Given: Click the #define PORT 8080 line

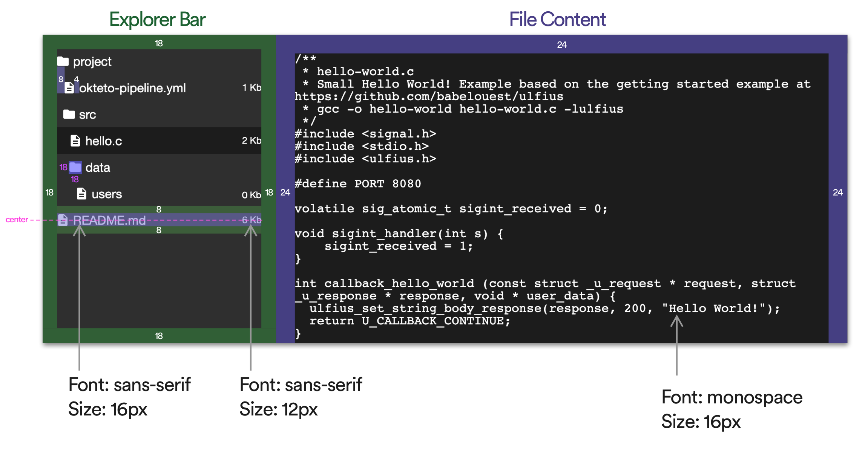Looking at the screenshot, I should [x=357, y=183].
